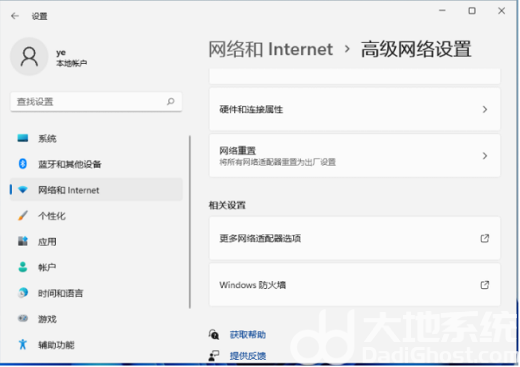Select the accessibility icon for 辅助功能
Screen dimensions: 520x367
tap(23, 344)
